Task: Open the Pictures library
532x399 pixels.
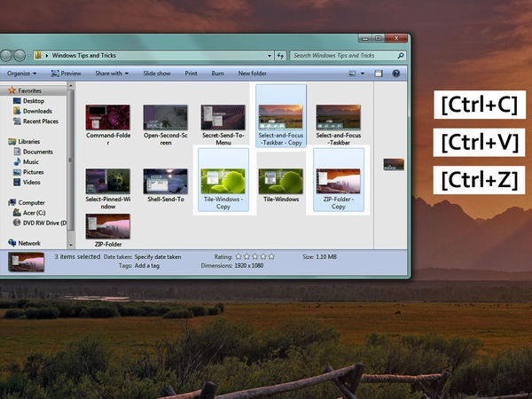Action: coord(35,172)
